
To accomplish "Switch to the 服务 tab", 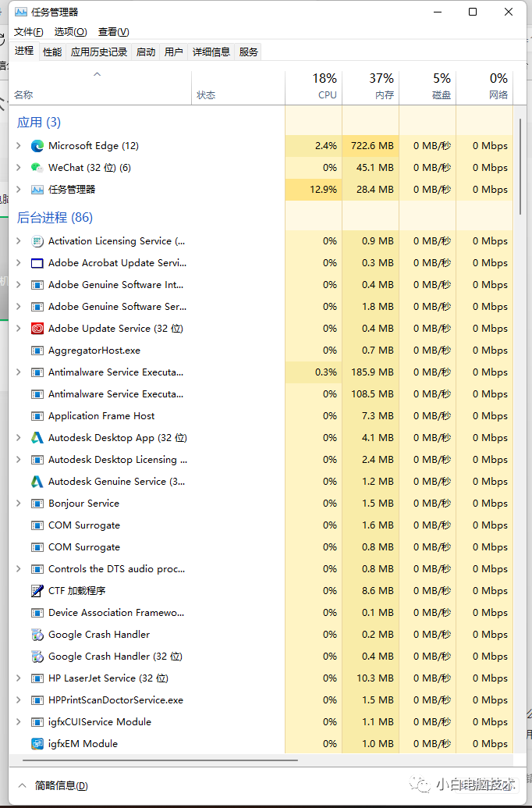I will (x=248, y=52).
